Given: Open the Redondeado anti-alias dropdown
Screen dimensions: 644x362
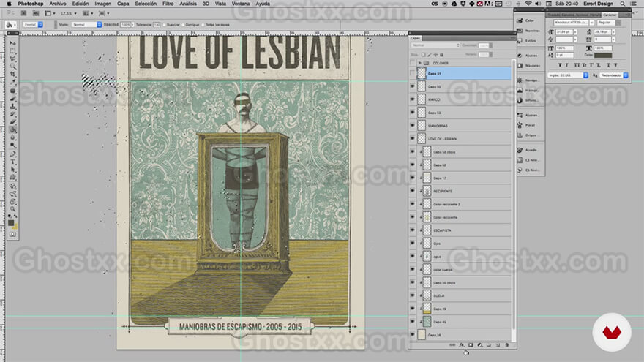Looking at the screenshot, I should coord(613,75).
